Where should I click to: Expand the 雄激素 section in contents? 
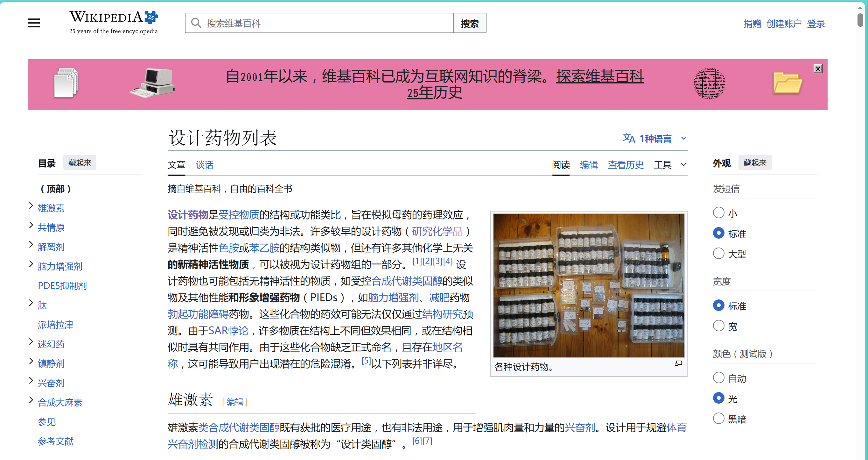[31, 206]
